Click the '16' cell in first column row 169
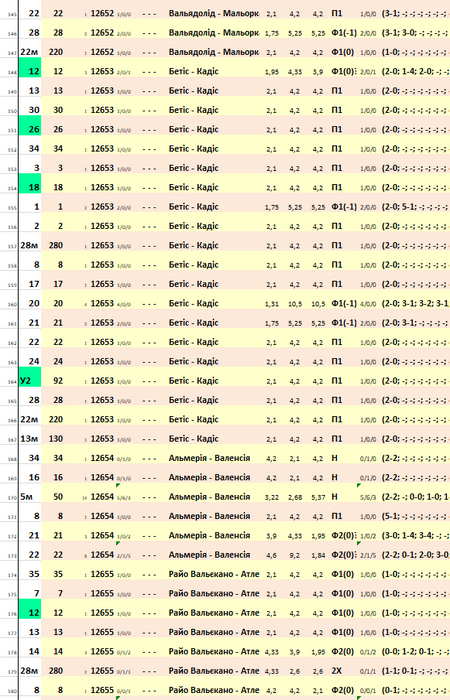 (x=34, y=478)
